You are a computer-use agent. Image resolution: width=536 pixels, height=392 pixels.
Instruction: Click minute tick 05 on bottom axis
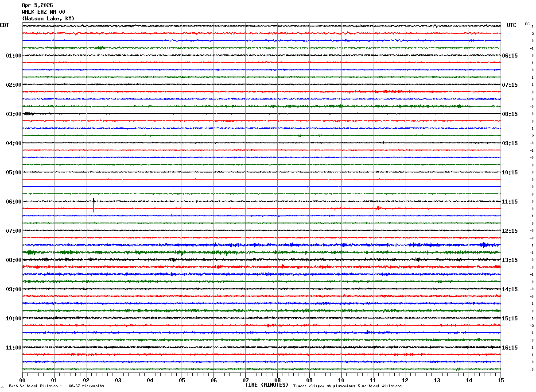(x=182, y=380)
